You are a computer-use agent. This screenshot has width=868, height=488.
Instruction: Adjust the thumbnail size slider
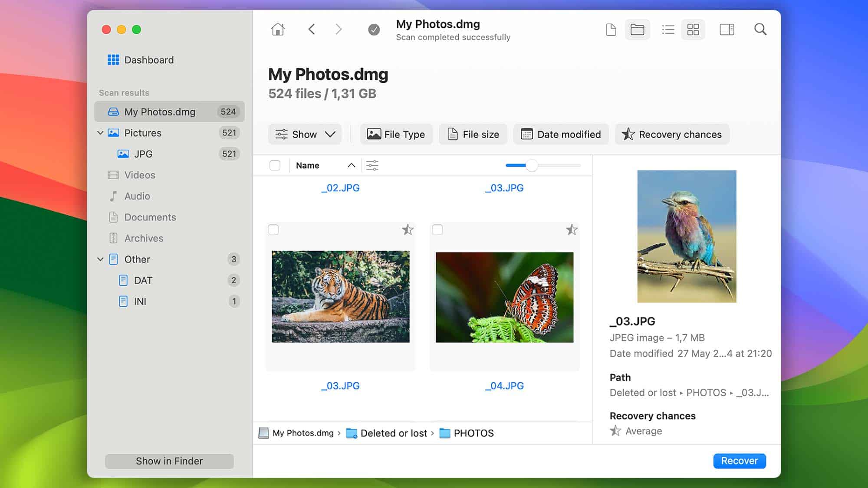532,165
